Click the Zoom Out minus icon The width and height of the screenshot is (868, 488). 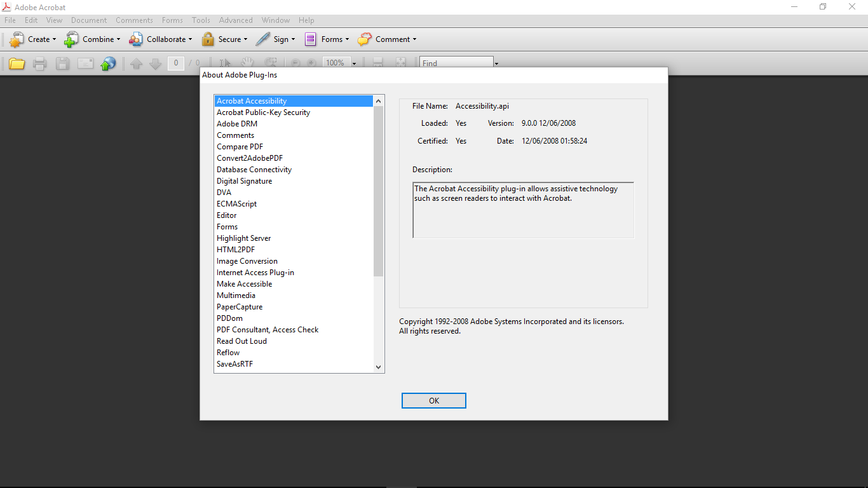coord(295,63)
